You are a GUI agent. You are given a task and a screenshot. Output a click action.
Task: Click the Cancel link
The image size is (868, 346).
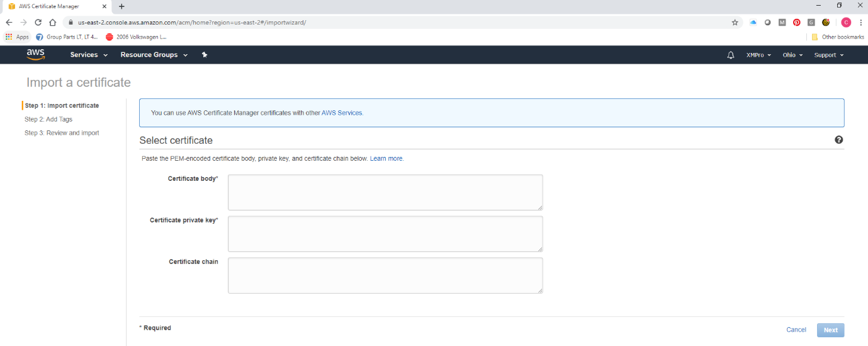click(796, 330)
